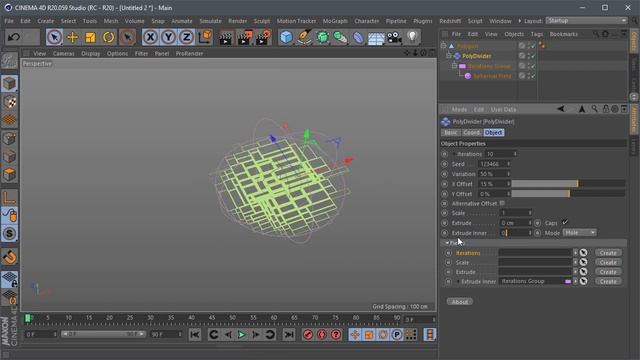Toggle the Z axis lock

point(187,37)
